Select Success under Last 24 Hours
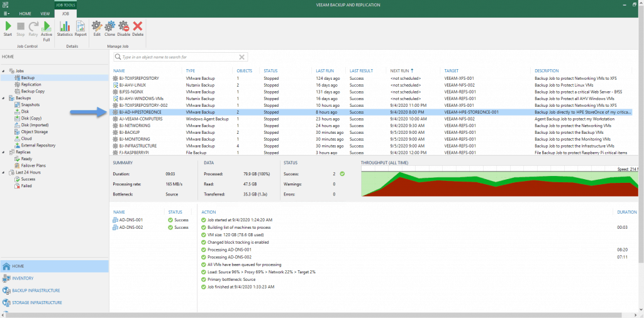This screenshot has height=318, width=644. coord(25,179)
